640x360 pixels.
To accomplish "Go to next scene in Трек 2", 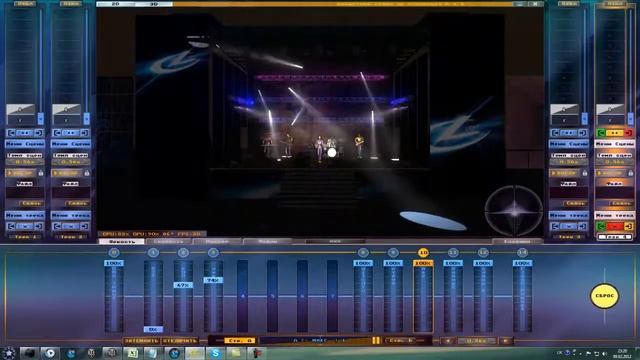I will pyautogui.click(x=84, y=133).
